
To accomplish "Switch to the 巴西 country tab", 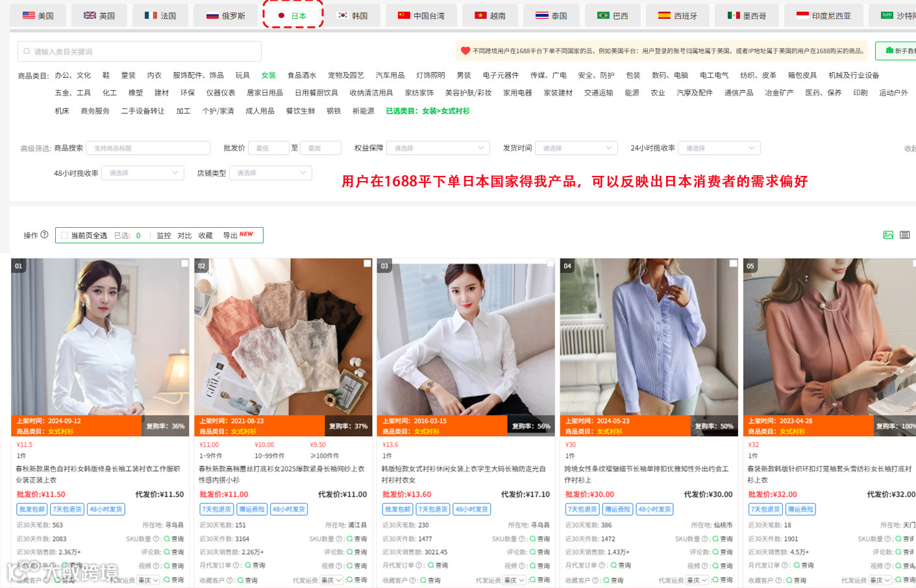I will 613,16.
